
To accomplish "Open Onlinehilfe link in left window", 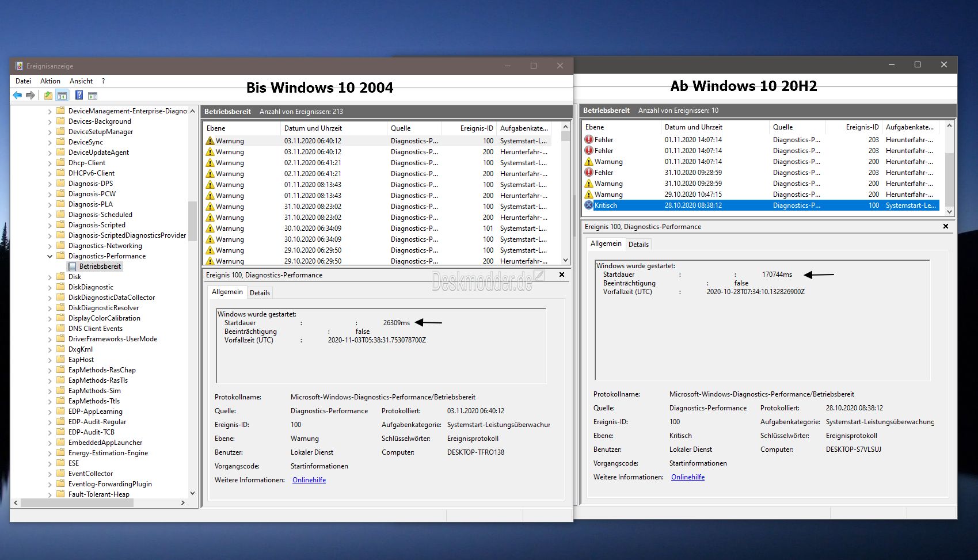I will [309, 480].
